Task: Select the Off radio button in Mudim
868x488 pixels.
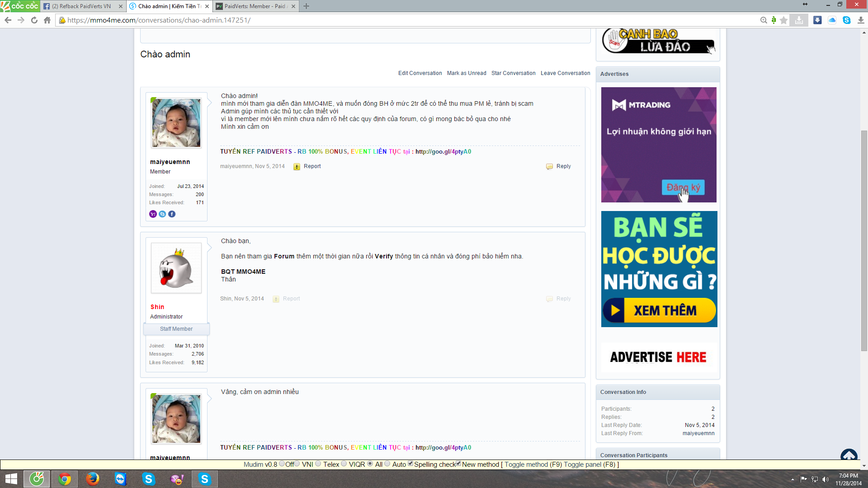Action: coord(282,464)
